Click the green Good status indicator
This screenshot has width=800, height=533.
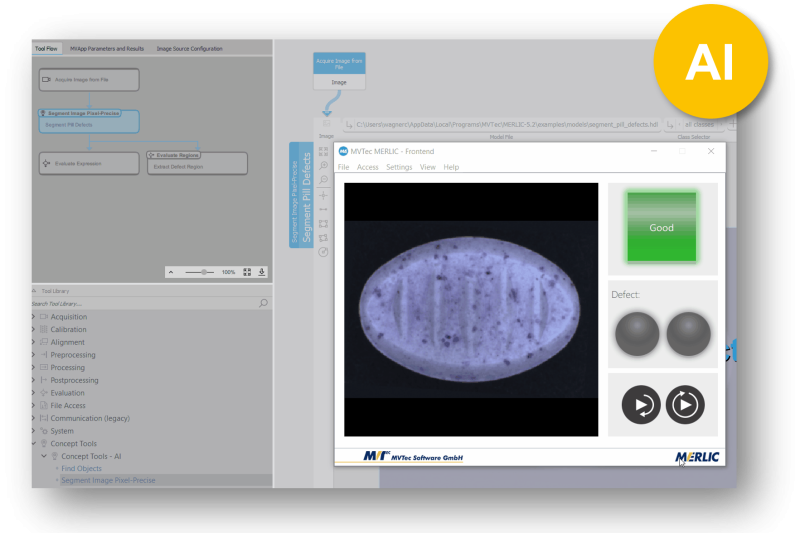click(662, 227)
